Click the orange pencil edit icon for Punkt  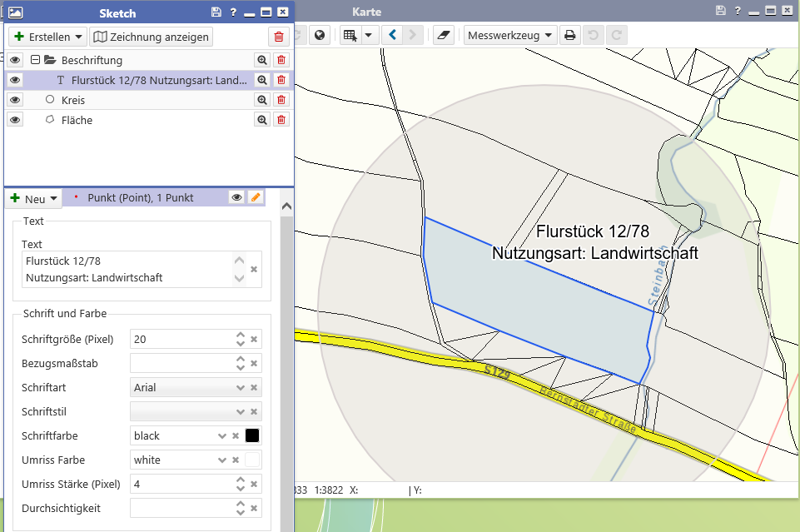(x=256, y=197)
